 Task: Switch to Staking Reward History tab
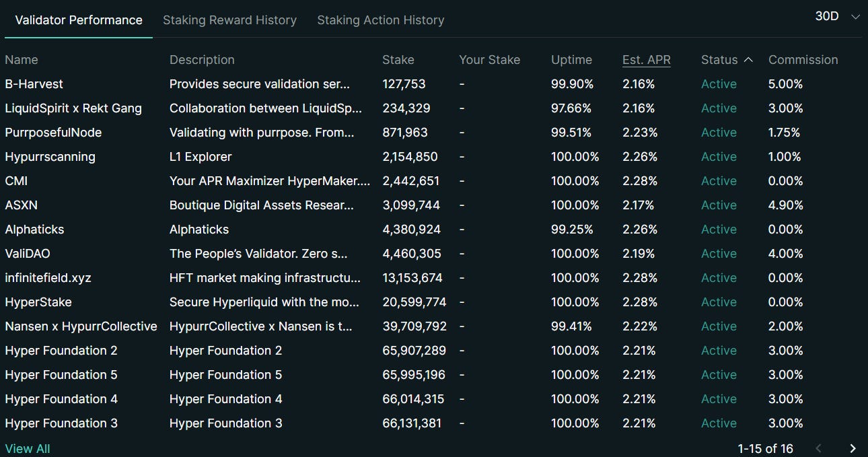[229, 20]
